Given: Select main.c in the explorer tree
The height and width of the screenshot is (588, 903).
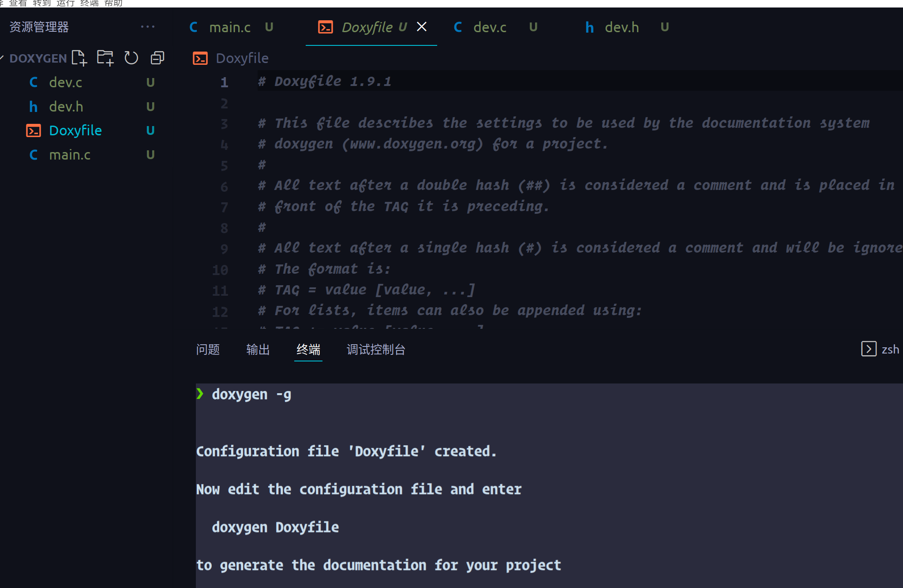Looking at the screenshot, I should click(x=70, y=155).
